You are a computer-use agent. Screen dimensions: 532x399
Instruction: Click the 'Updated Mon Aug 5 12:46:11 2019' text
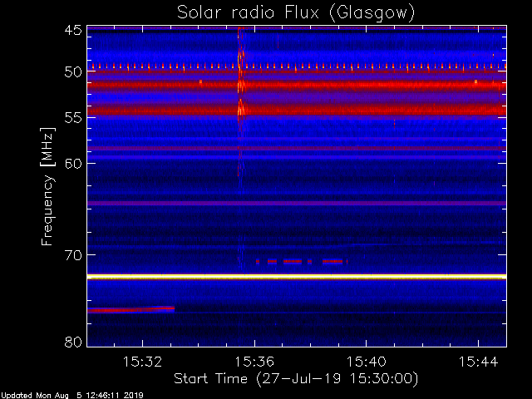pyautogui.click(x=71, y=396)
